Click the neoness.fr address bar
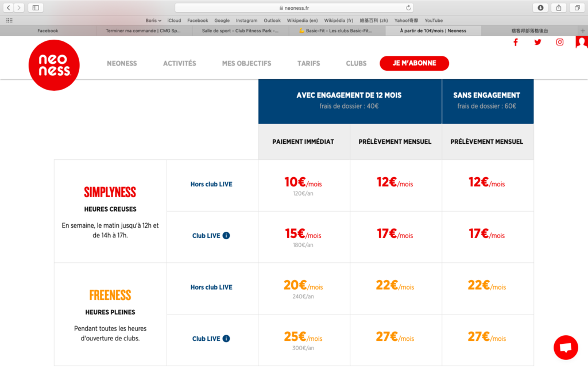Image resolution: width=588 pixels, height=368 pixels. [x=295, y=7]
